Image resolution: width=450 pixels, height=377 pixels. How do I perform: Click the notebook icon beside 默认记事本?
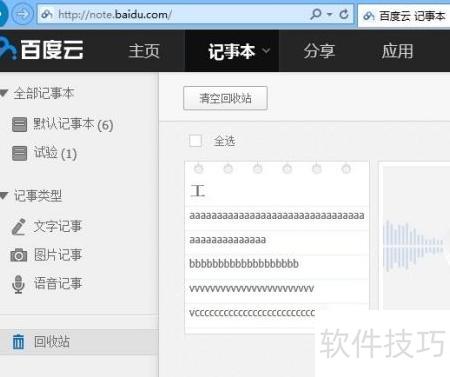pyautogui.click(x=19, y=125)
